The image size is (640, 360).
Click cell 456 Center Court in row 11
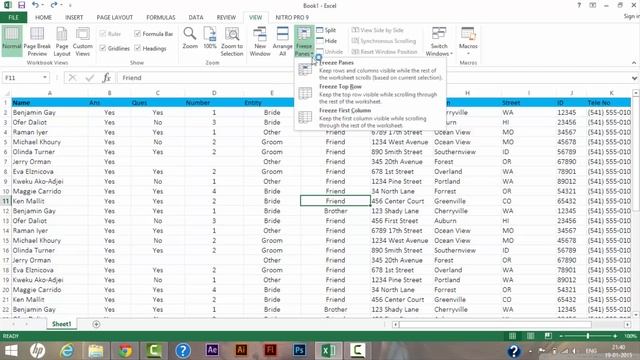pos(402,201)
